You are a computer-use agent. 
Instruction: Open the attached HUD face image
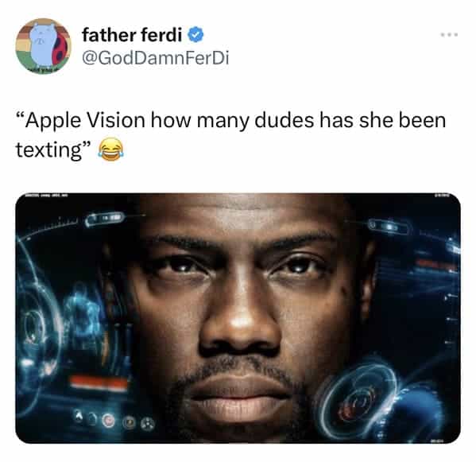(238, 318)
